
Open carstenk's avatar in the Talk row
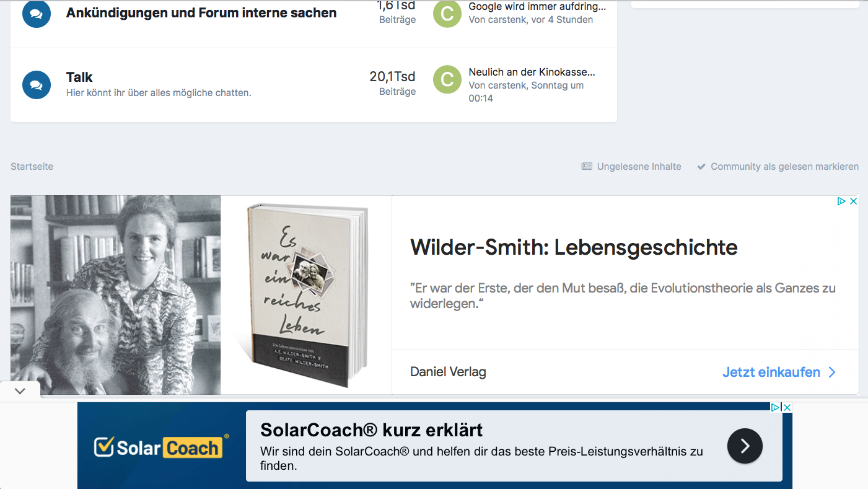point(447,79)
